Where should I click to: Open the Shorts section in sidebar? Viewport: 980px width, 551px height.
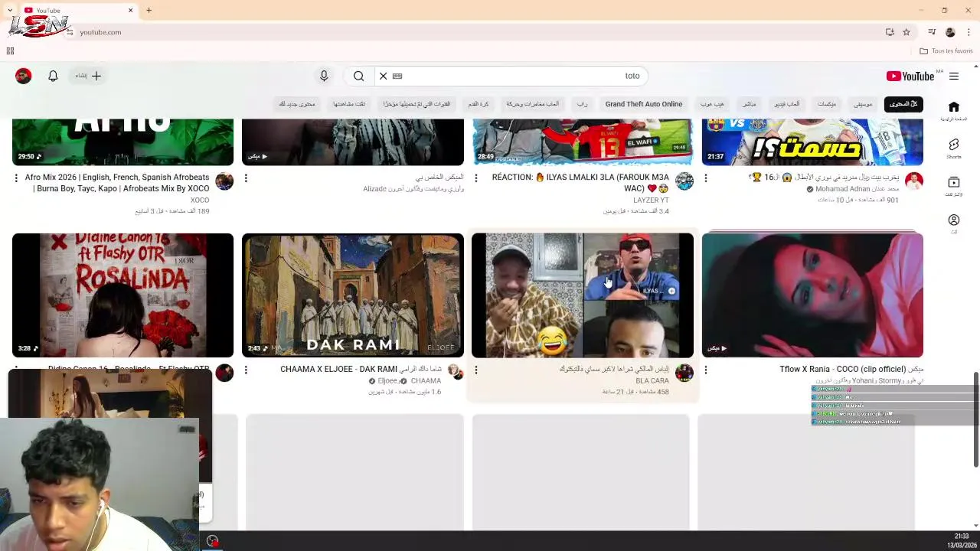click(953, 145)
